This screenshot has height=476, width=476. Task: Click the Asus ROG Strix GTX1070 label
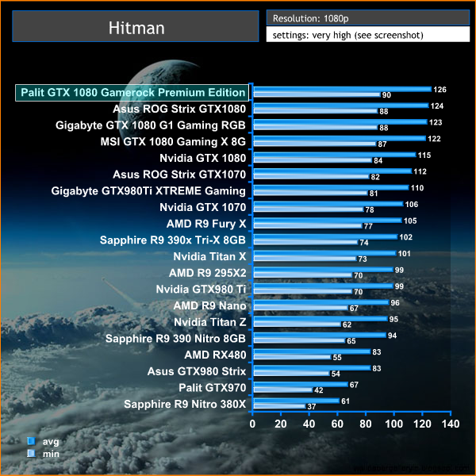click(x=179, y=175)
